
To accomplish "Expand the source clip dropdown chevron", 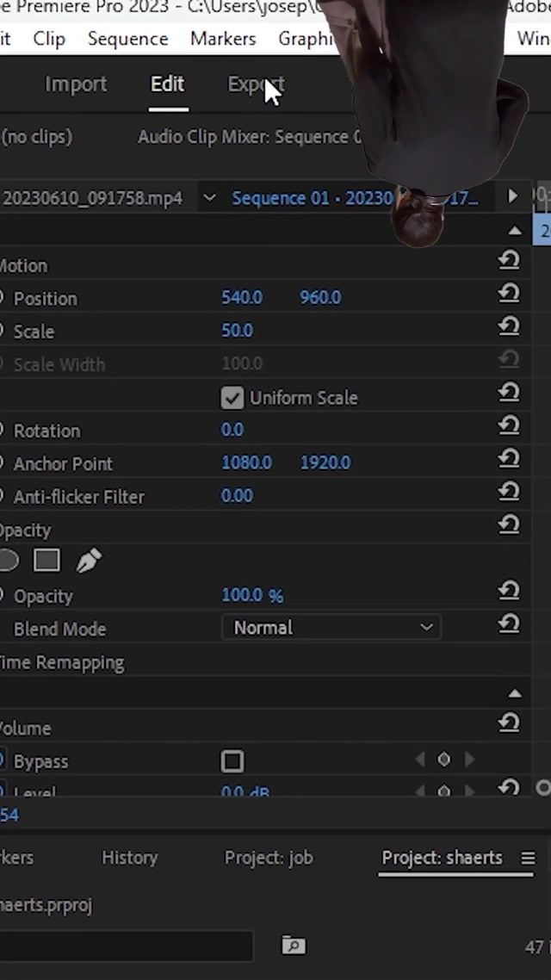I will point(209,198).
